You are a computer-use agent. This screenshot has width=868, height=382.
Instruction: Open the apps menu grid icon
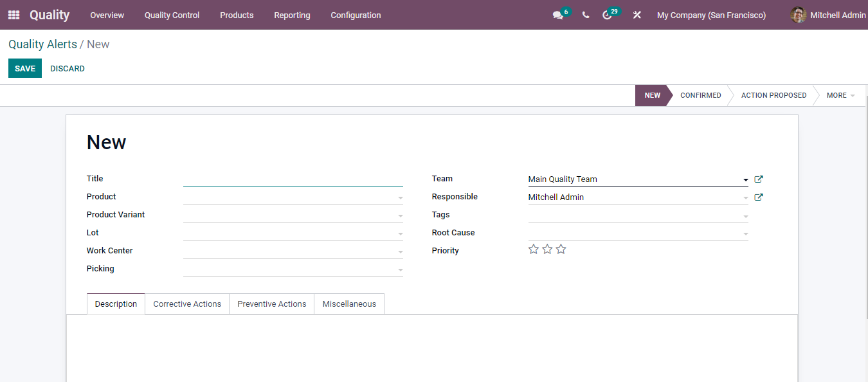[x=13, y=15]
